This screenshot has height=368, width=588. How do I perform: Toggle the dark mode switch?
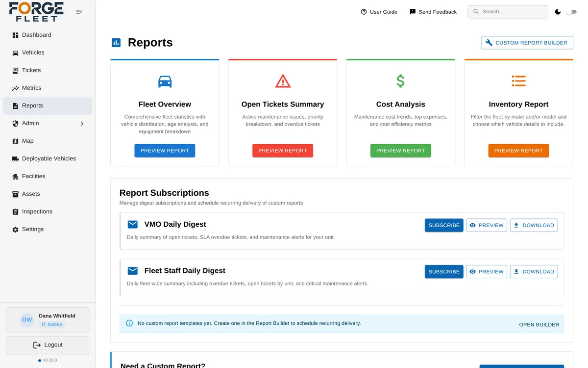click(x=571, y=12)
